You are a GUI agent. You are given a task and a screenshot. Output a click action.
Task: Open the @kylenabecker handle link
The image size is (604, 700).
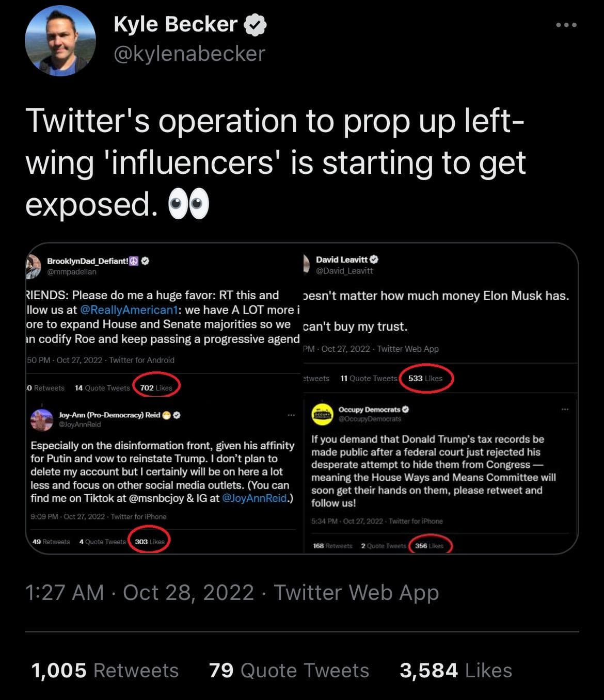(x=189, y=54)
